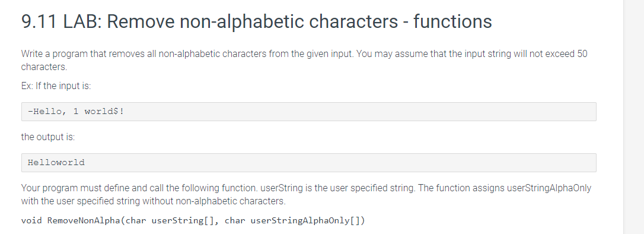Click the word "functions" in the heading
This screenshot has width=644, height=234.
coord(452,21)
